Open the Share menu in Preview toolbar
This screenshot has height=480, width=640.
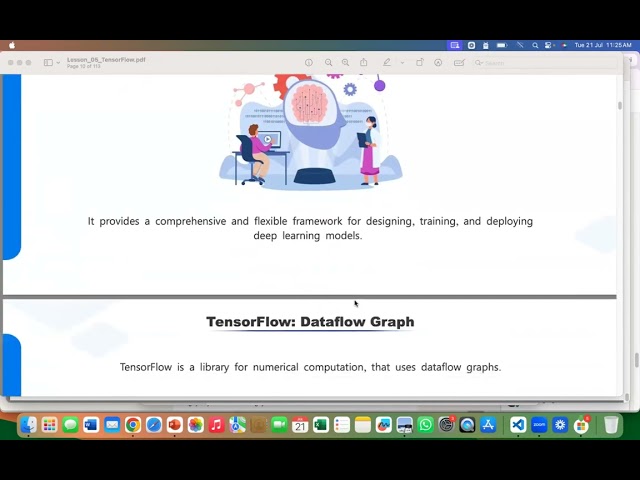[363, 62]
